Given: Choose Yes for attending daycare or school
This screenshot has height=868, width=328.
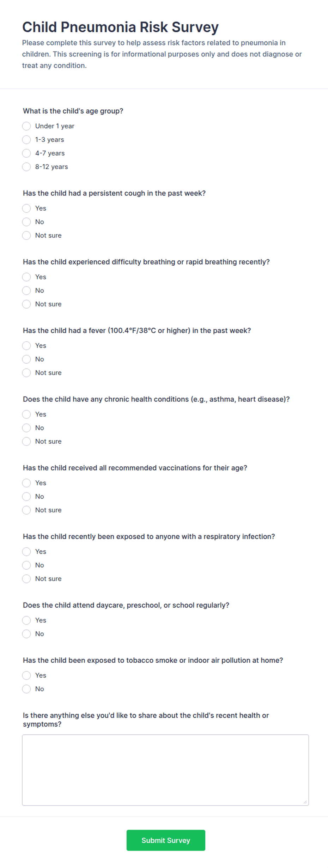Looking at the screenshot, I should pos(26,620).
